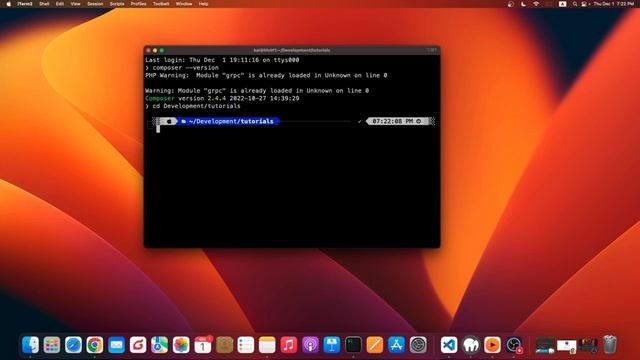Open the iTerm2 application menu

tap(24, 4)
